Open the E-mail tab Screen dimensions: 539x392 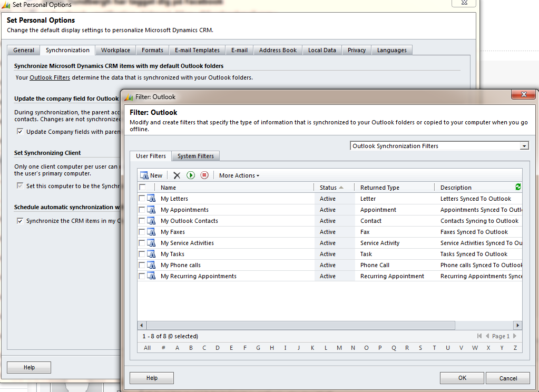[239, 50]
